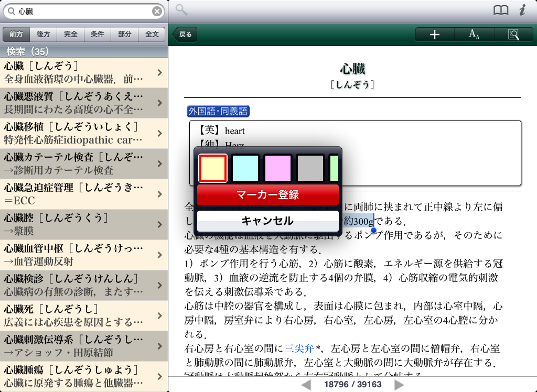Viewport: 537px width, 392px height.
Task: Click the in-page search magnifier icon
Action: click(513, 35)
